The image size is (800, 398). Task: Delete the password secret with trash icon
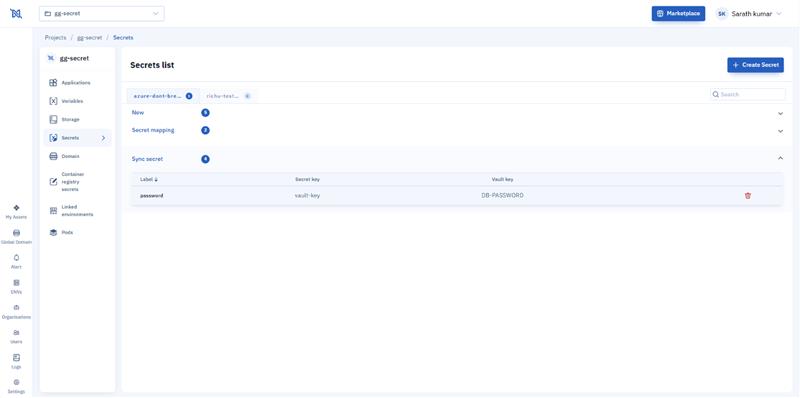(748, 195)
